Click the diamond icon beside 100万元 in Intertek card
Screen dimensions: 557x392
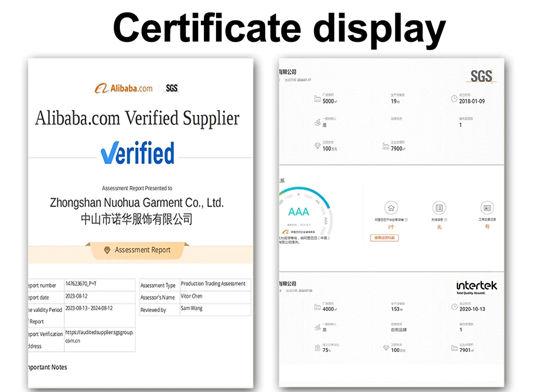pos(386,347)
